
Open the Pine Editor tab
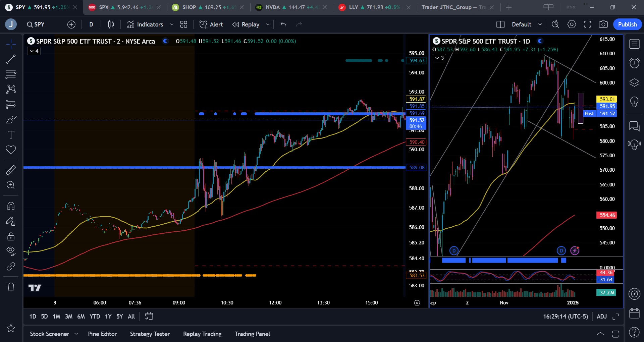[x=102, y=334]
